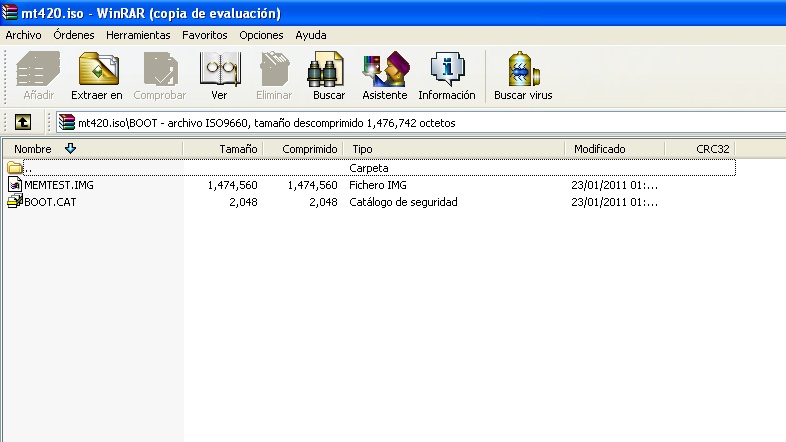
Task: Open the Ayuda menu
Action: [311, 35]
